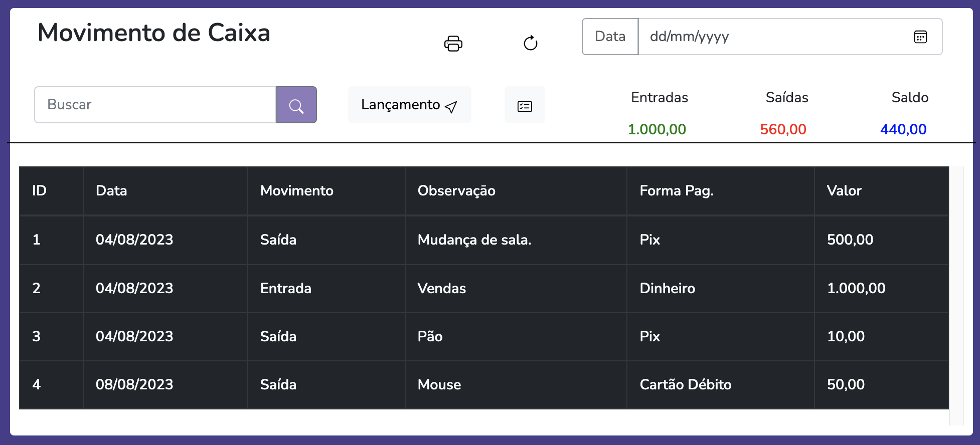Click the ID column header

click(x=39, y=191)
